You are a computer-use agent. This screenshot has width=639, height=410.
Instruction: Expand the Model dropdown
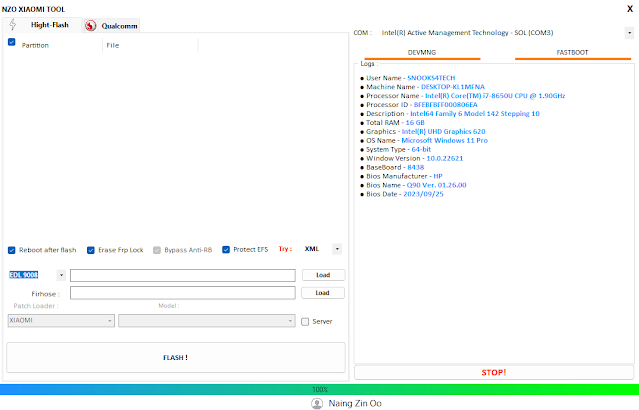[x=207, y=321]
